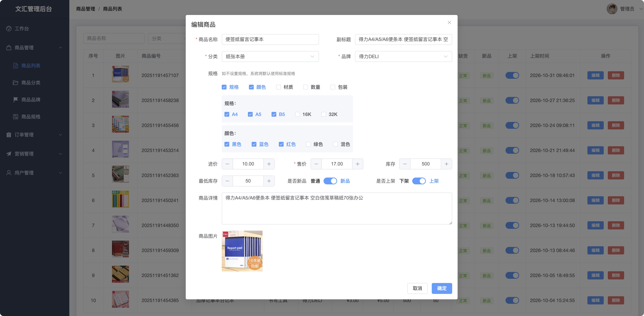This screenshot has width=644, height=316.
Task: Uncheck the 红色 color checkbox
Action: pyautogui.click(x=281, y=144)
